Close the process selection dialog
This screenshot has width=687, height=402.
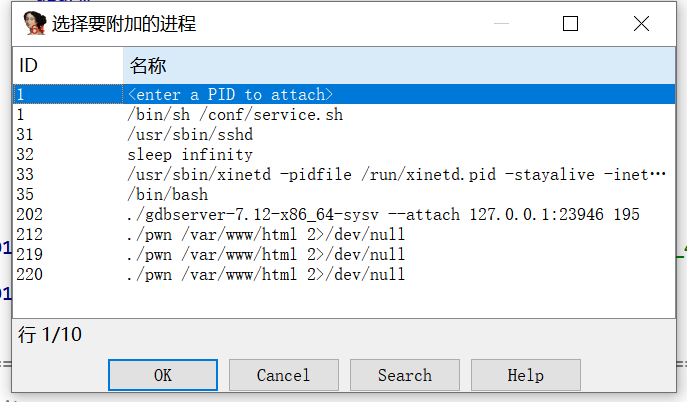coord(641,24)
